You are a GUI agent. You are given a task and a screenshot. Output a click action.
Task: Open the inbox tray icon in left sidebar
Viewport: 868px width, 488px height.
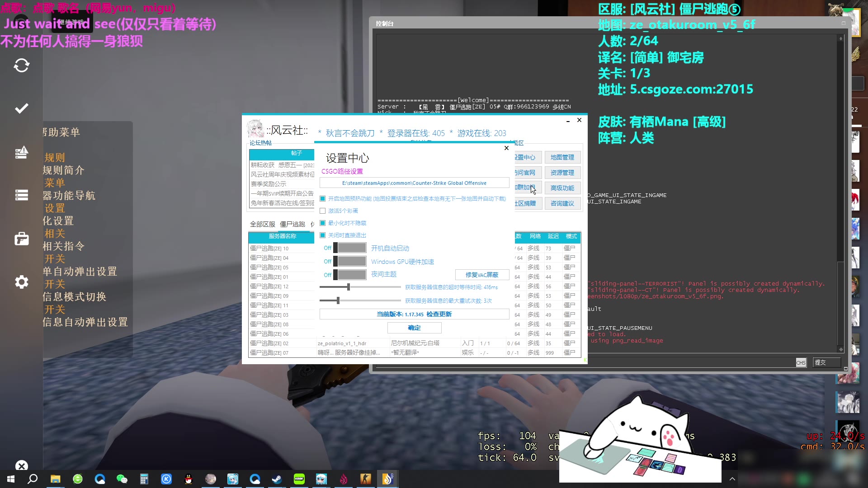tap(21, 152)
